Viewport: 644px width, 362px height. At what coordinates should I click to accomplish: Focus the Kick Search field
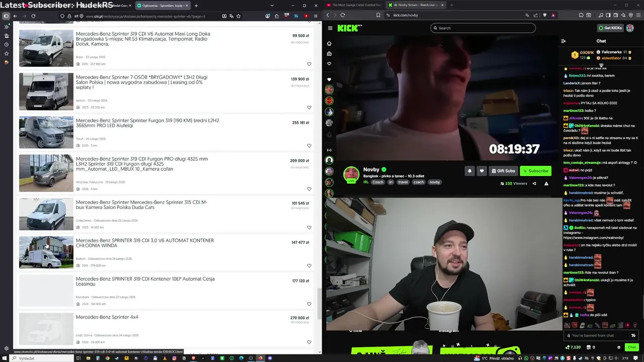[483, 28]
